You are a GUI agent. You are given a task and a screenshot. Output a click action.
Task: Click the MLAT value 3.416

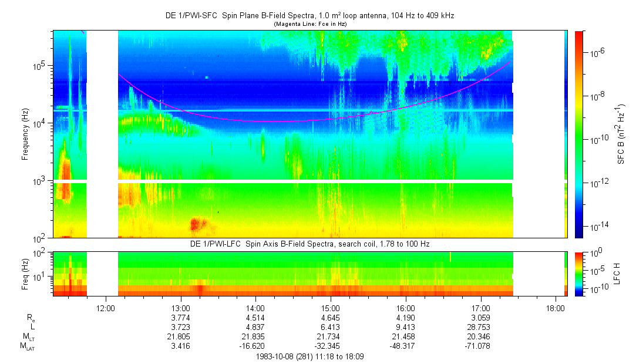181,346
